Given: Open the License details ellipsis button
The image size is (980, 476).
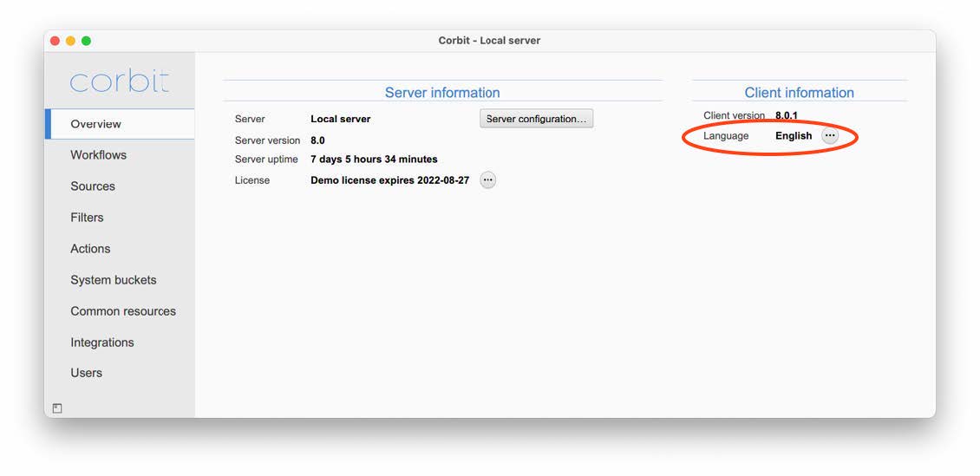Looking at the screenshot, I should [487, 180].
